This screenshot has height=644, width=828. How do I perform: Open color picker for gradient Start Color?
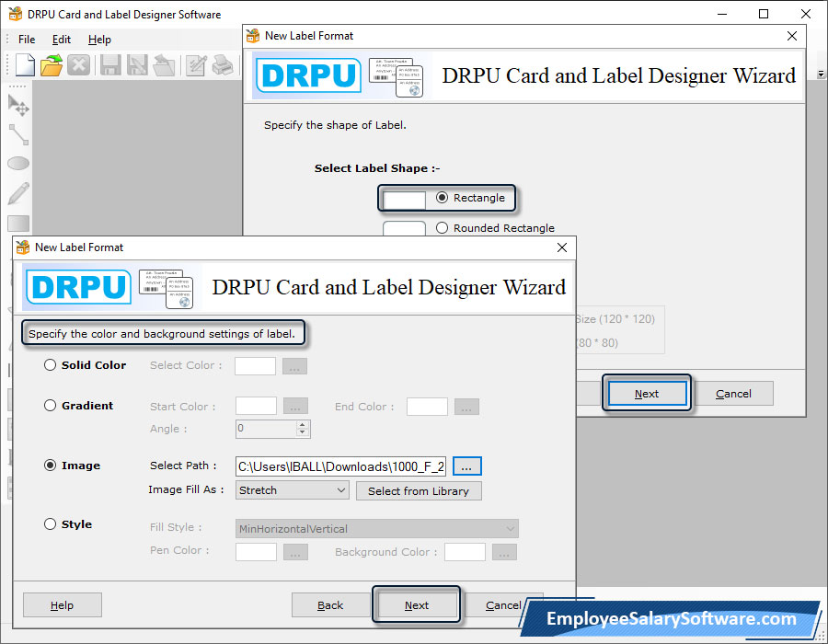(x=295, y=406)
